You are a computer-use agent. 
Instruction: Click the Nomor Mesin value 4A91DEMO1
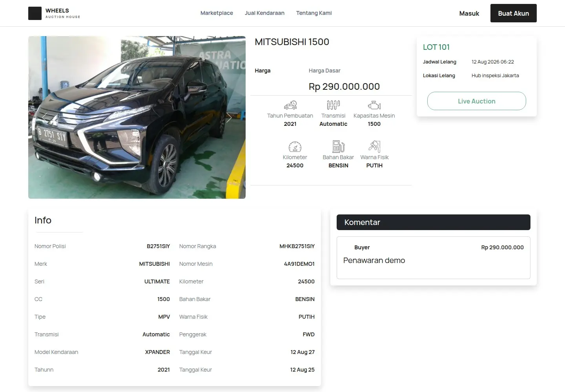[299, 264]
